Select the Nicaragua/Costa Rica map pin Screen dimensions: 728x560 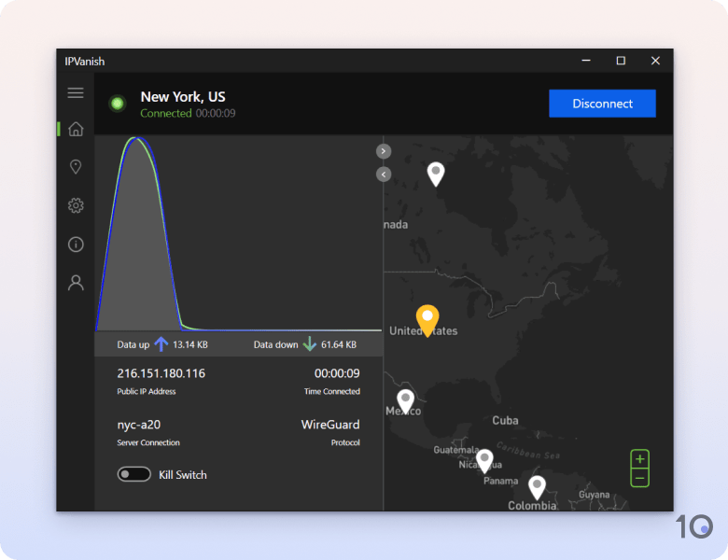pos(484,461)
